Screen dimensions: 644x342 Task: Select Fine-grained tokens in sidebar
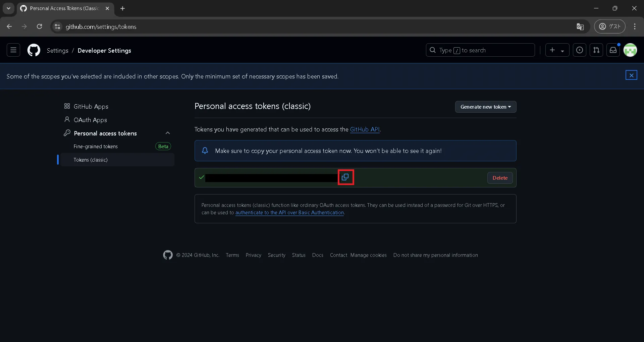pos(96,147)
